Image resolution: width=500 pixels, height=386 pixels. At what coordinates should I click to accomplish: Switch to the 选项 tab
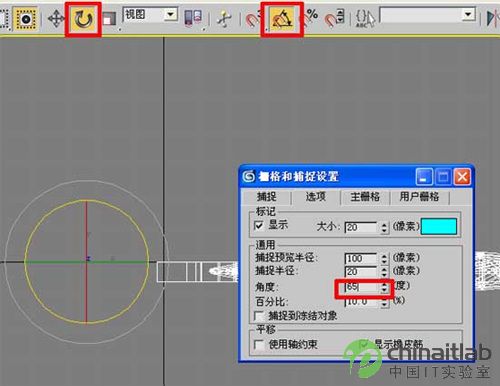click(316, 197)
